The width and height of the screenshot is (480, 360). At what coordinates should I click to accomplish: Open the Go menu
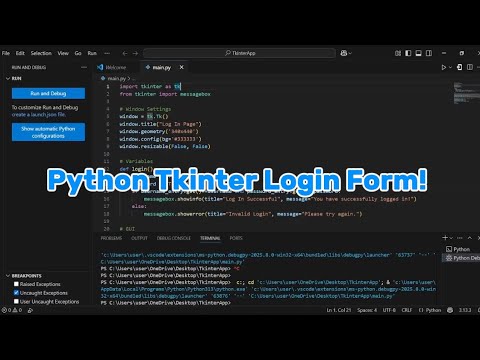click(x=78, y=53)
